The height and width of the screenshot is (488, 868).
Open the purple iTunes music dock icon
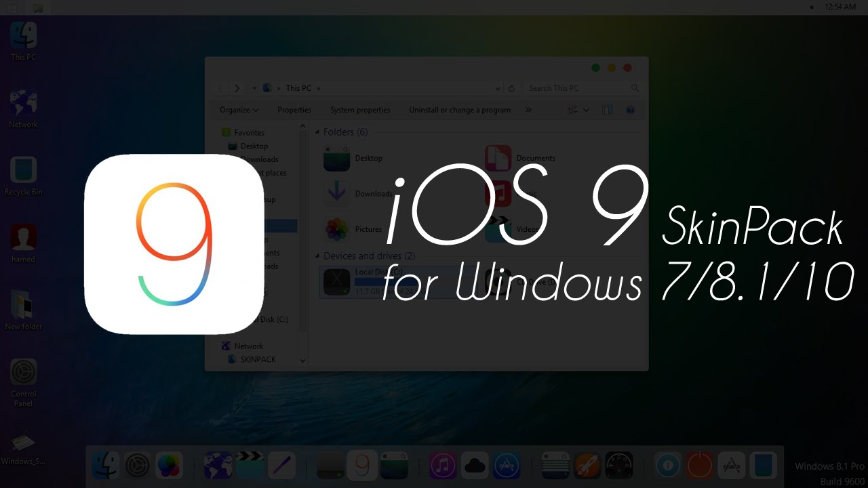tap(443, 466)
